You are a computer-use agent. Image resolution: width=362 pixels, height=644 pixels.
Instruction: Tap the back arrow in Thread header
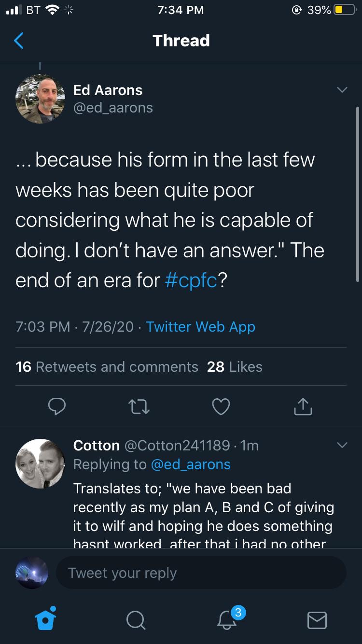click(x=19, y=41)
